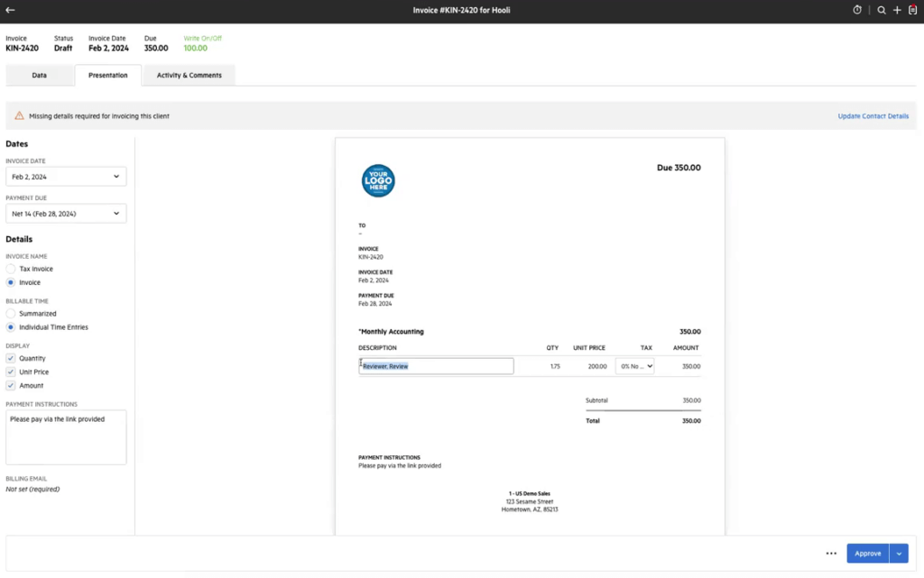The height and width of the screenshot is (578, 924).
Task: Click the warning triangle alert icon
Action: click(x=19, y=116)
